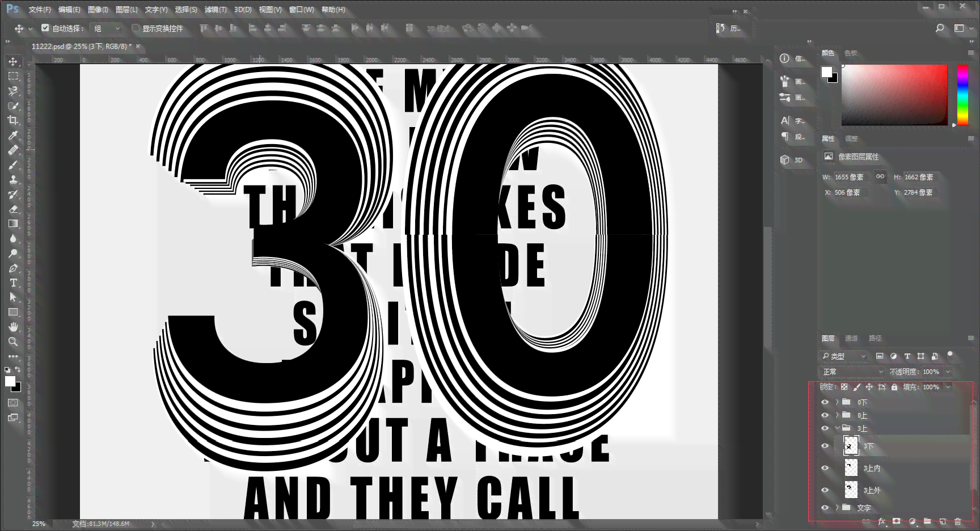Select the Crop tool

point(13,120)
